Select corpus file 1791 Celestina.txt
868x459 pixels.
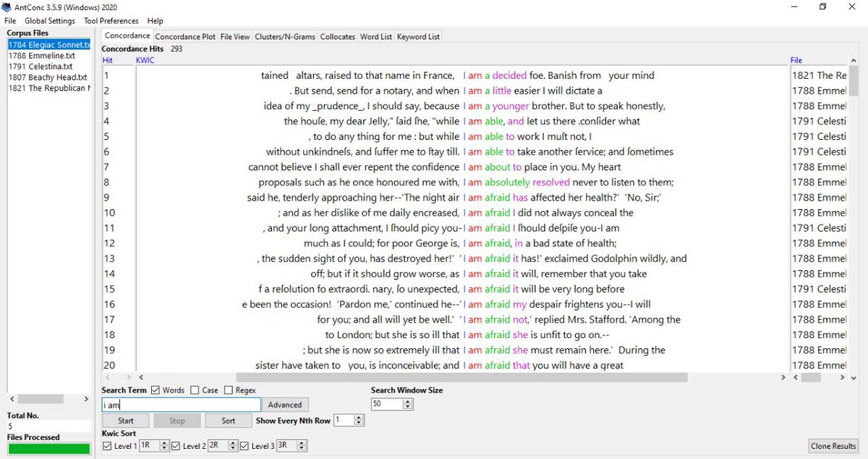42,66
